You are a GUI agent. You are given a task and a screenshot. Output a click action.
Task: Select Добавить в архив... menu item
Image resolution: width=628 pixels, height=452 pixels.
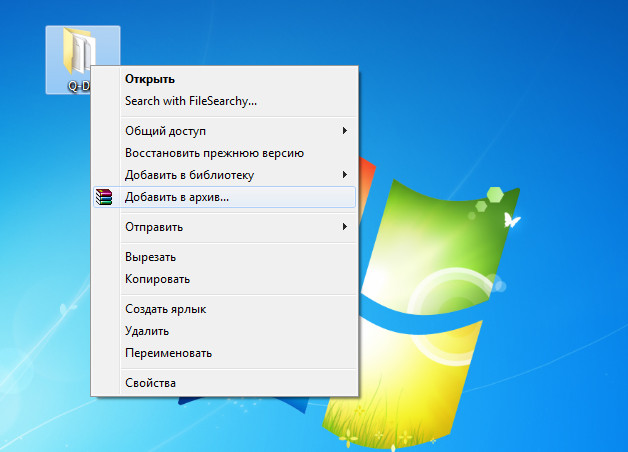tap(224, 197)
